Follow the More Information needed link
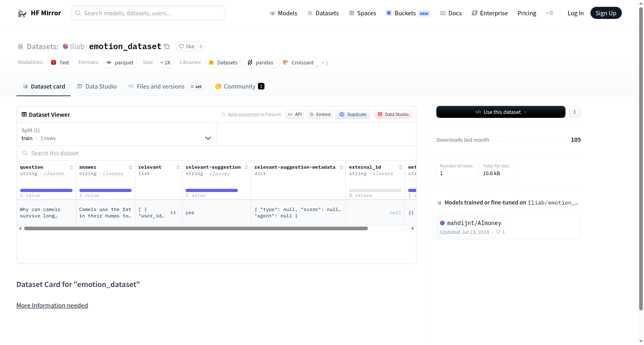 pos(52,306)
